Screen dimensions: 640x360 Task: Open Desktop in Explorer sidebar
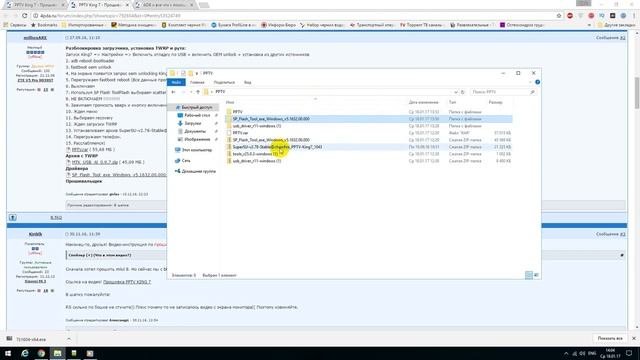197,116
